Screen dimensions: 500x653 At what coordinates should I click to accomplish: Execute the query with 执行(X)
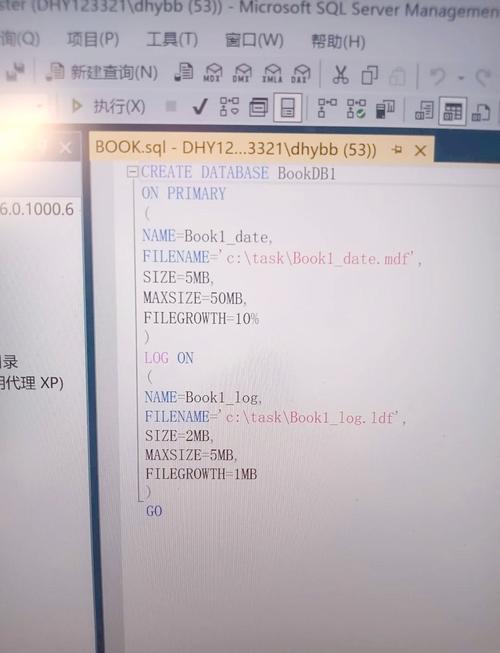click(x=108, y=106)
